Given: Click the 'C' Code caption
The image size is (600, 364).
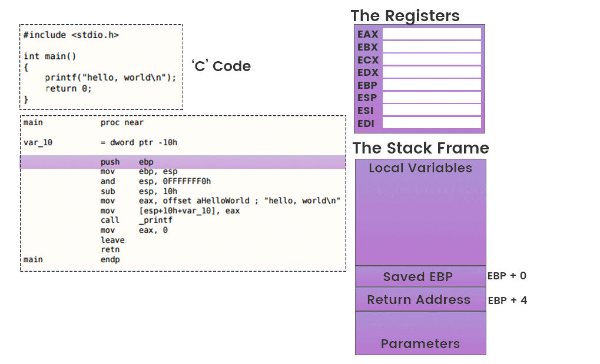Looking at the screenshot, I should pyautogui.click(x=221, y=66).
